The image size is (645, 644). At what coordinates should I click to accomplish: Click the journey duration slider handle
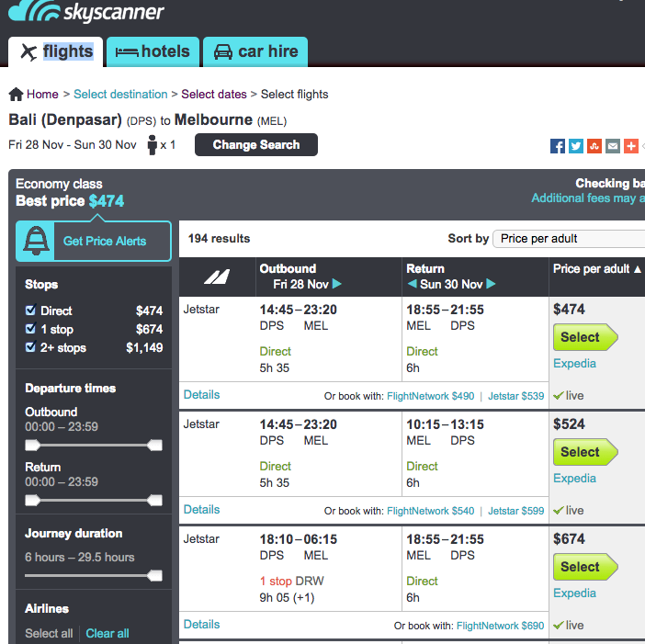point(154,575)
